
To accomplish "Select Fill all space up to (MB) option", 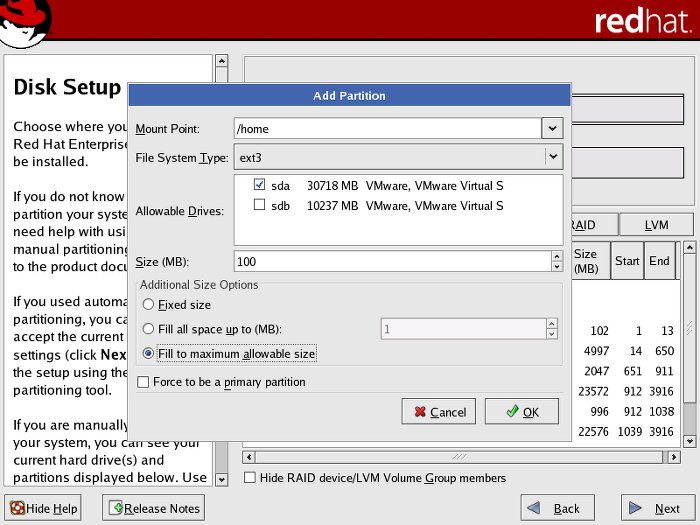I will [148, 329].
